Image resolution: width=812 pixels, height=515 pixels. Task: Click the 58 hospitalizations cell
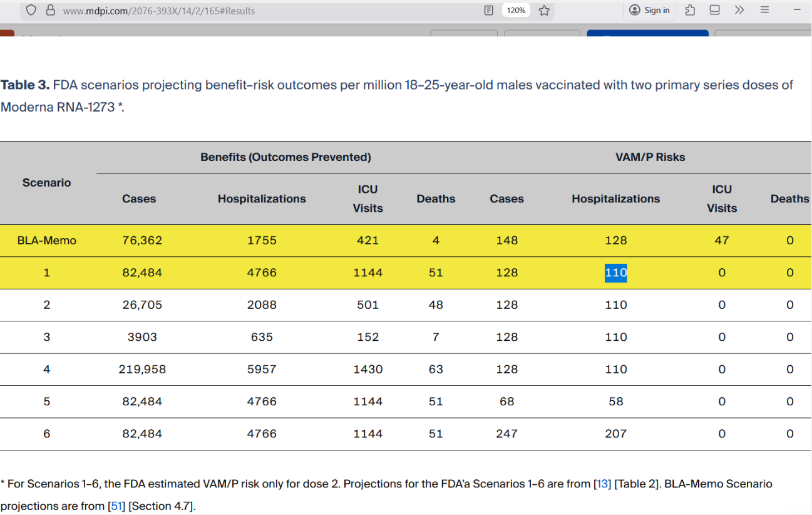coord(616,402)
